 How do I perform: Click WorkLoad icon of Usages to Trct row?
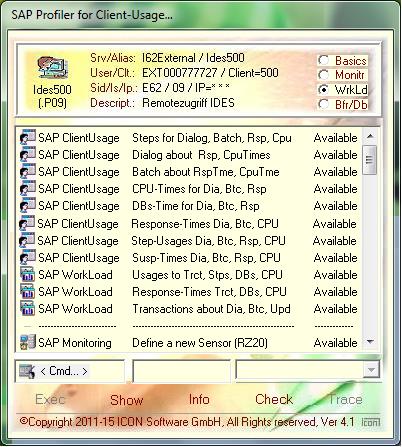coord(28,274)
